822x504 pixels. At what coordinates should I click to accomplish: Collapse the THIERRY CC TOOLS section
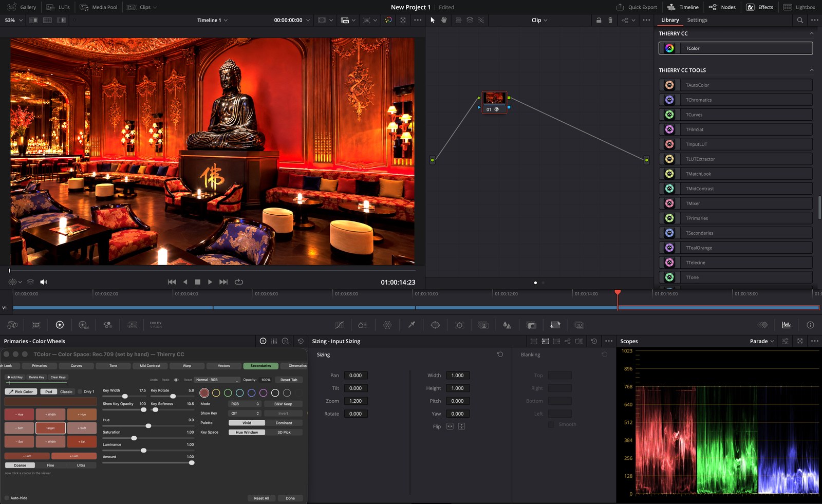[x=812, y=70]
